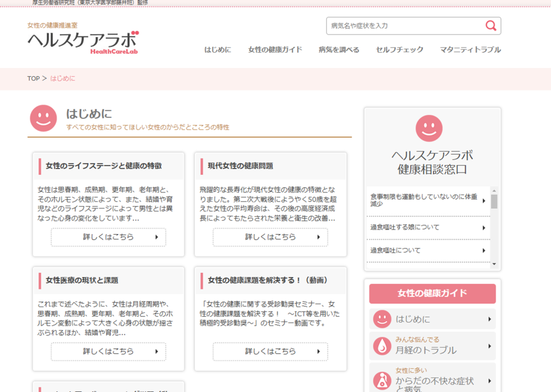Viewport: 551px width, 392px height.
Task: Click the 女性の健康推進室 text above the logo
Action: point(52,25)
